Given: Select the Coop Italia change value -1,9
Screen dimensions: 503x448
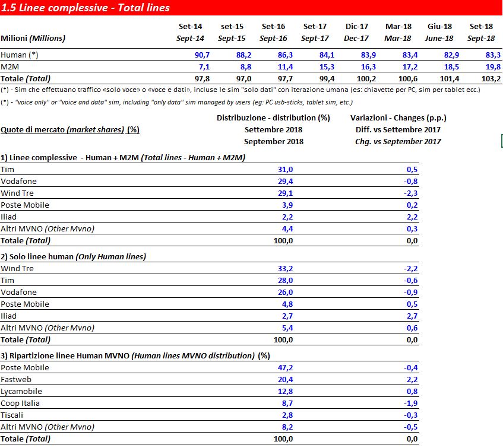Looking at the screenshot, I should coord(409,403).
